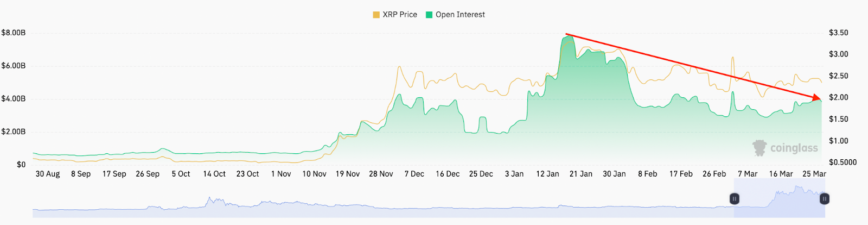Click the $0.5000 right axis label
Image resolution: width=868 pixels, height=225 pixels.
[843, 162]
